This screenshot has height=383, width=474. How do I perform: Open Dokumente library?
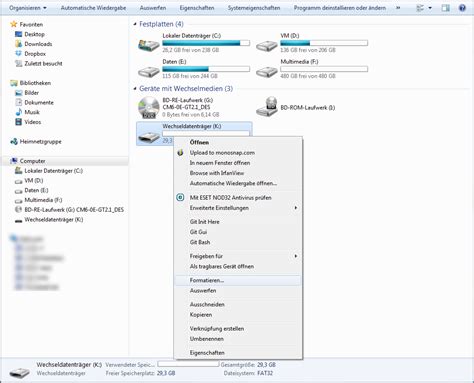click(39, 102)
